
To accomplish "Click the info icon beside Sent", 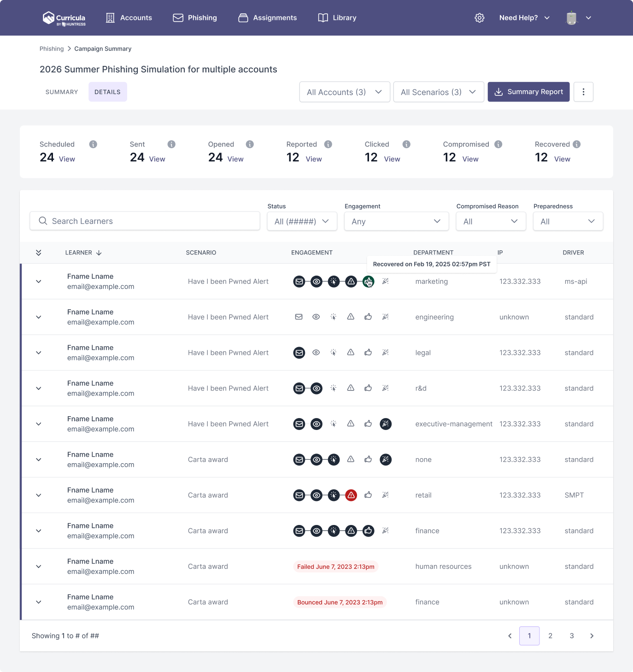I will pos(171,144).
